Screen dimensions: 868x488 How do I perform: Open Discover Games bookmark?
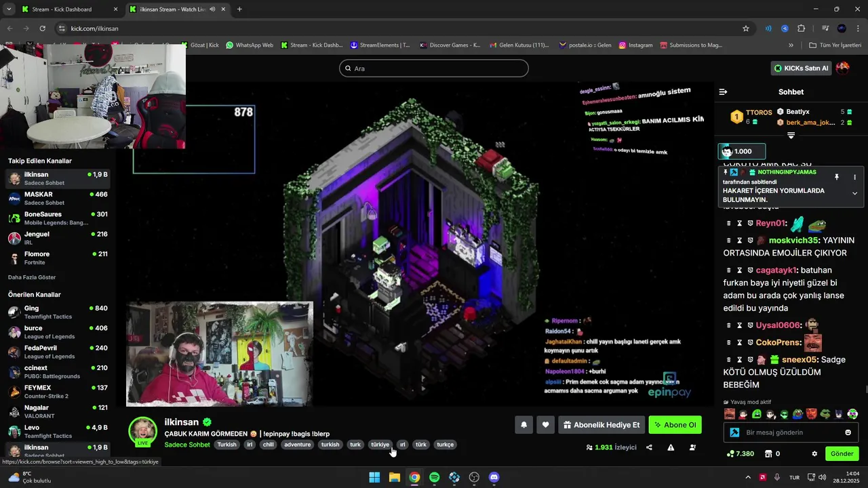coord(450,45)
